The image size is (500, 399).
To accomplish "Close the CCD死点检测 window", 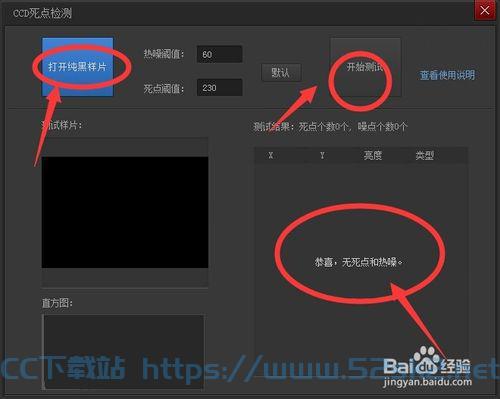I will 485,11.
